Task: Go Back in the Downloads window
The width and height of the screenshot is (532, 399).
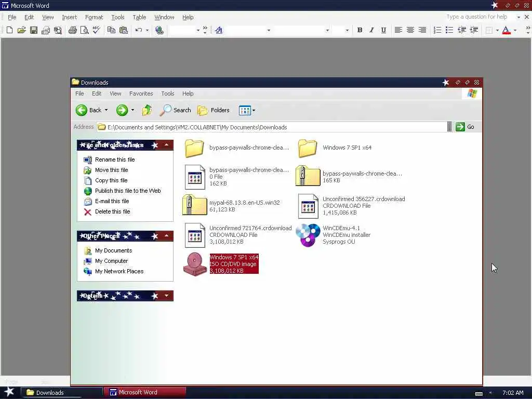Action: pos(88,110)
